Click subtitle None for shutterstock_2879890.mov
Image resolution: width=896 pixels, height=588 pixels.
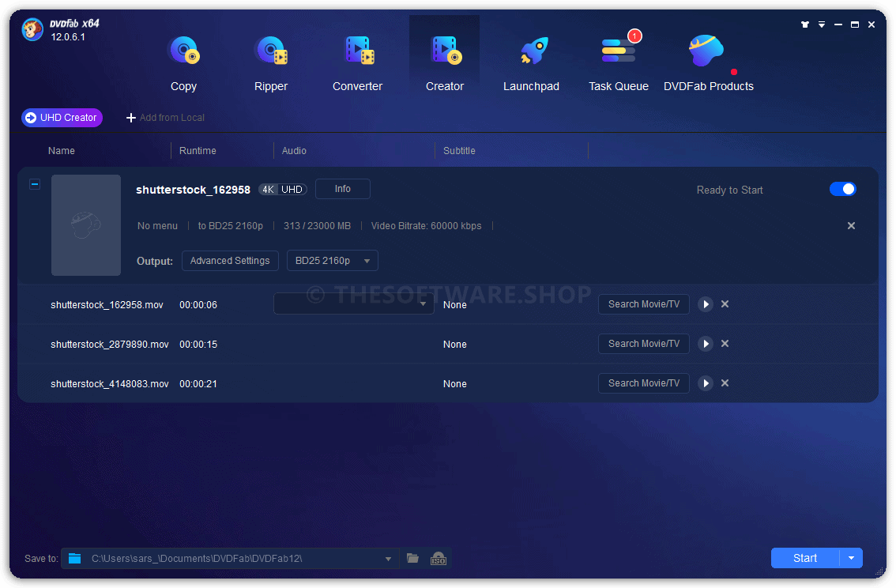pos(455,345)
